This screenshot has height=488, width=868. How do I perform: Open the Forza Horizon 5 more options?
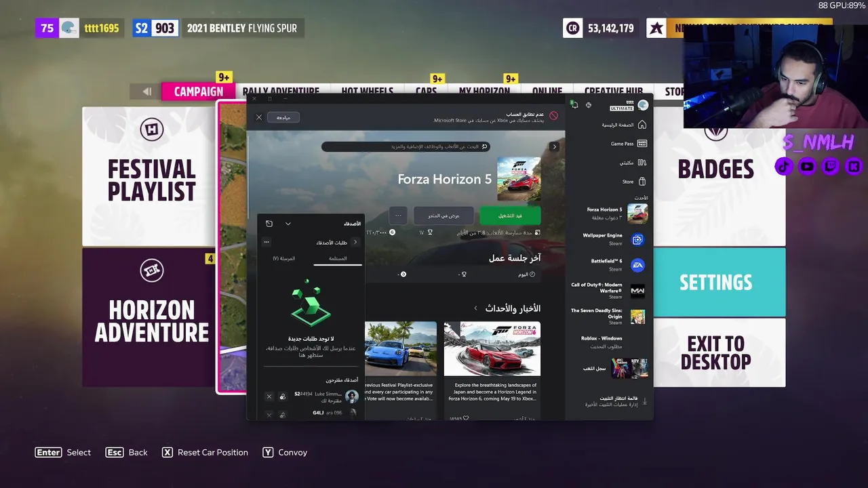pyautogui.click(x=398, y=216)
